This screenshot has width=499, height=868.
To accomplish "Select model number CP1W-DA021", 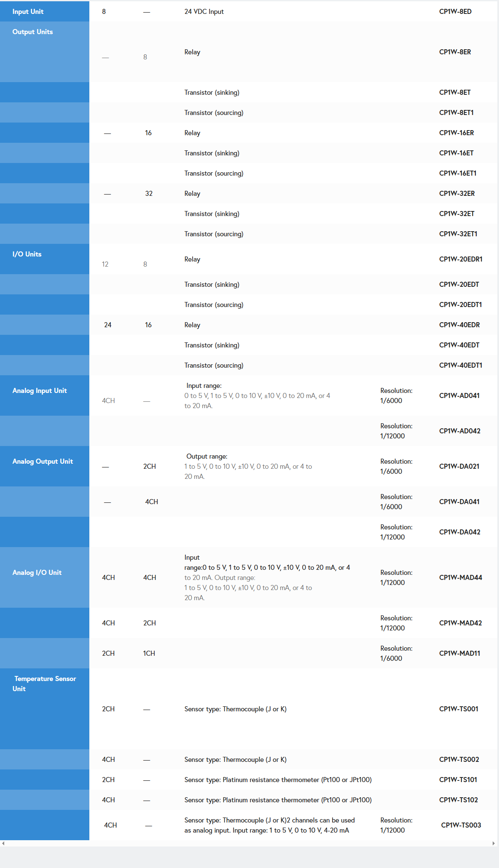I will pos(459,466).
